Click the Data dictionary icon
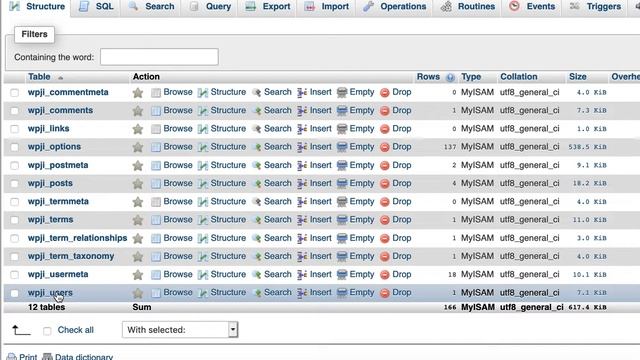Viewport: 640px width, 360px height. (47, 357)
